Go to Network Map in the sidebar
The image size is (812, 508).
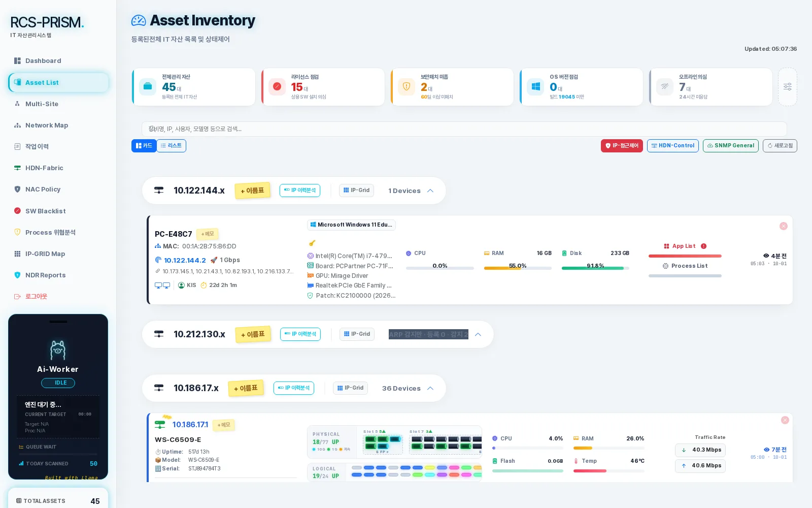point(58,125)
